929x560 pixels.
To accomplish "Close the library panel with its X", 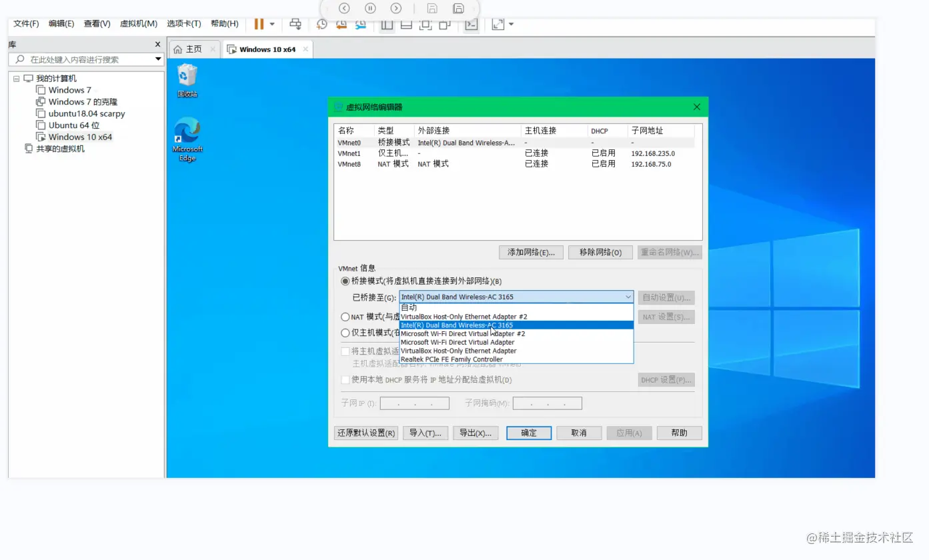I will [x=157, y=45].
